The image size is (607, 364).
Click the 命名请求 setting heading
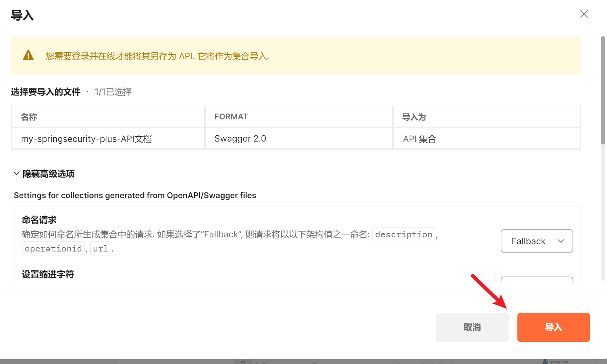tap(39, 220)
